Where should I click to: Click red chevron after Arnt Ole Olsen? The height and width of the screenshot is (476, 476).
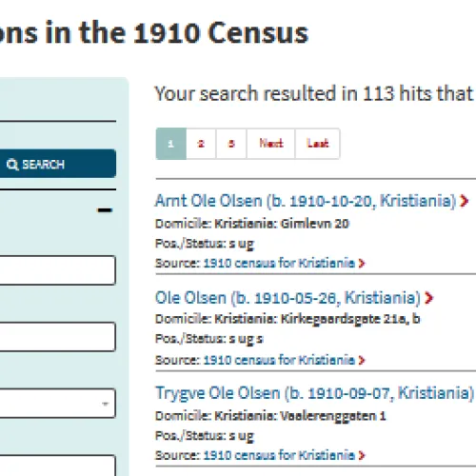pyautogui.click(x=464, y=201)
